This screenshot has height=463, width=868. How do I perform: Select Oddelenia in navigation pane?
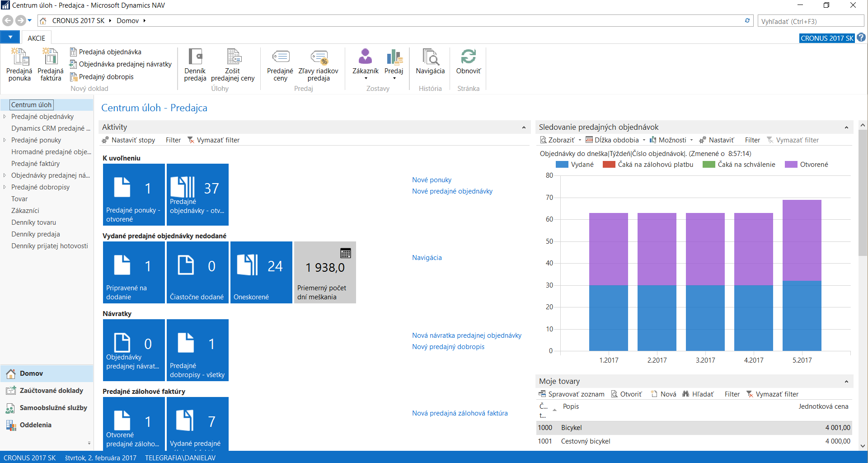47,425
